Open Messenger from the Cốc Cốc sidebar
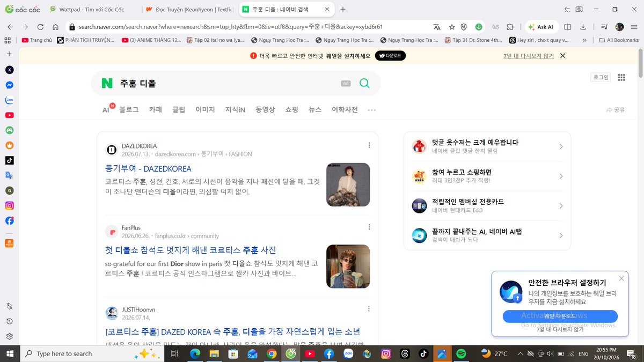This screenshot has width=644, height=362. tap(10, 85)
